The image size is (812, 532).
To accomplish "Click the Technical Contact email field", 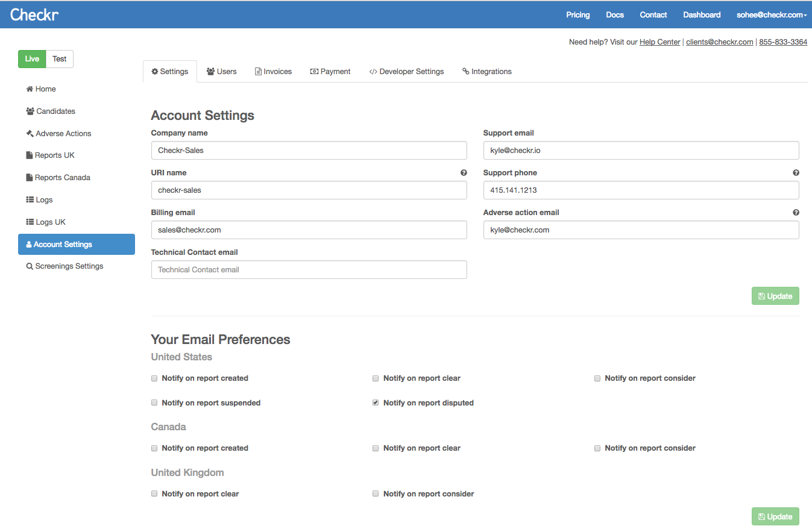I will coord(309,270).
